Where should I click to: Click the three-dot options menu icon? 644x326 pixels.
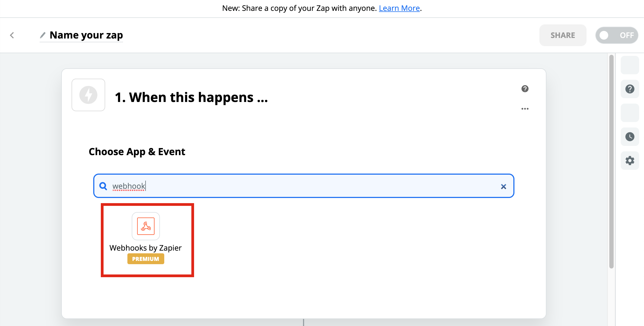525,108
